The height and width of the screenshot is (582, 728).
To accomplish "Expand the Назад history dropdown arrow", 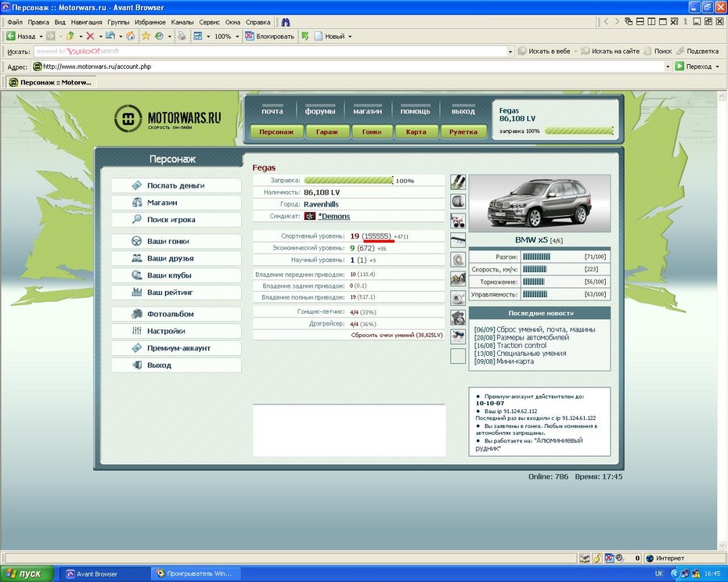I will [41, 37].
